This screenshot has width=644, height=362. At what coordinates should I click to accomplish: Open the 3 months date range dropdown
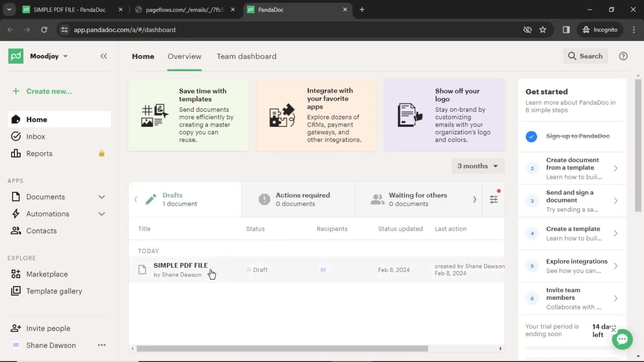tap(477, 166)
